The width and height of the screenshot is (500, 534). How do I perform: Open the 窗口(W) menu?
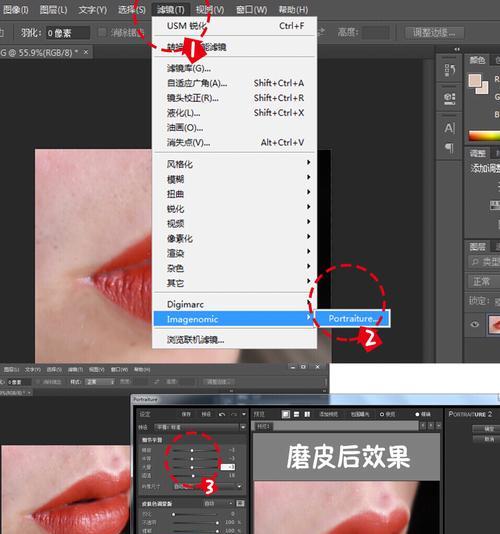(252, 10)
